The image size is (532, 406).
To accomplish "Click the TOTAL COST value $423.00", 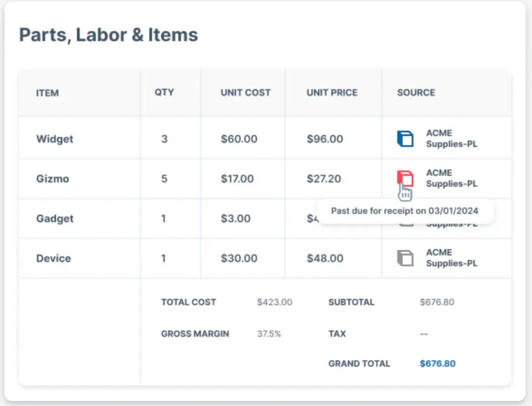I will pyautogui.click(x=274, y=302).
